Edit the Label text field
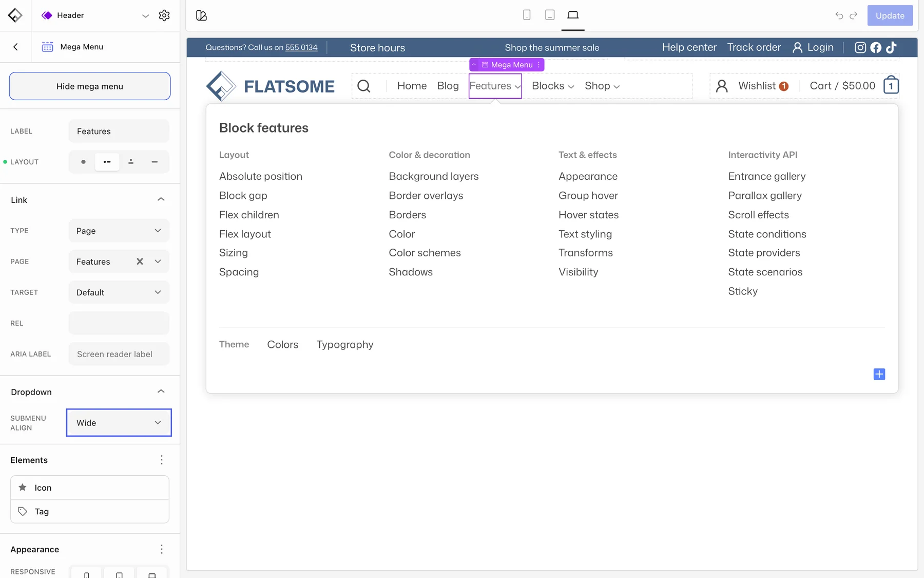Viewport: 924px width, 578px height. (119, 131)
